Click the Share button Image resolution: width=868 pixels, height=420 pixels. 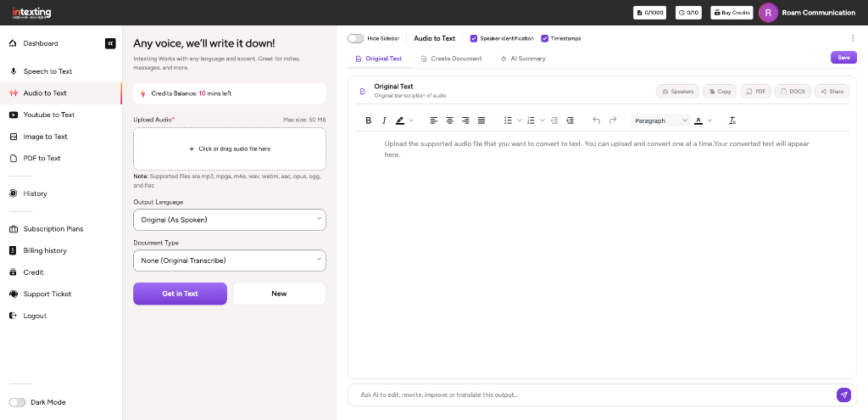(x=832, y=92)
